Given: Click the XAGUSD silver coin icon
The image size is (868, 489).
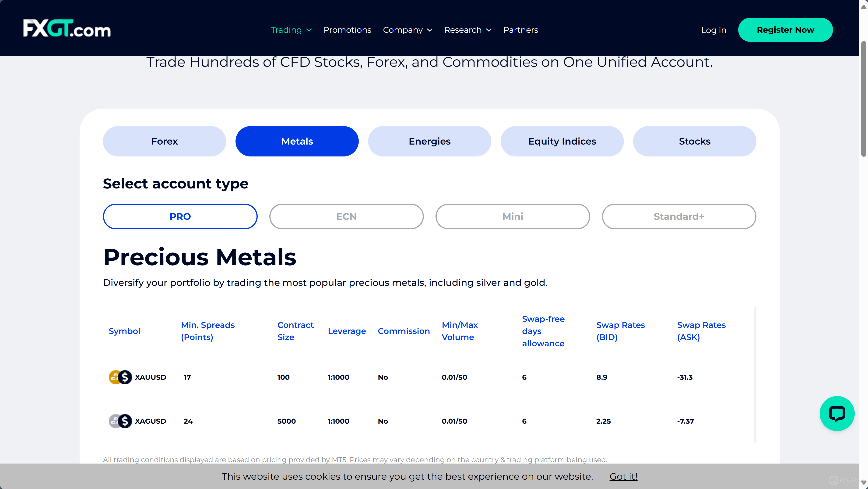Looking at the screenshot, I should [120, 421].
